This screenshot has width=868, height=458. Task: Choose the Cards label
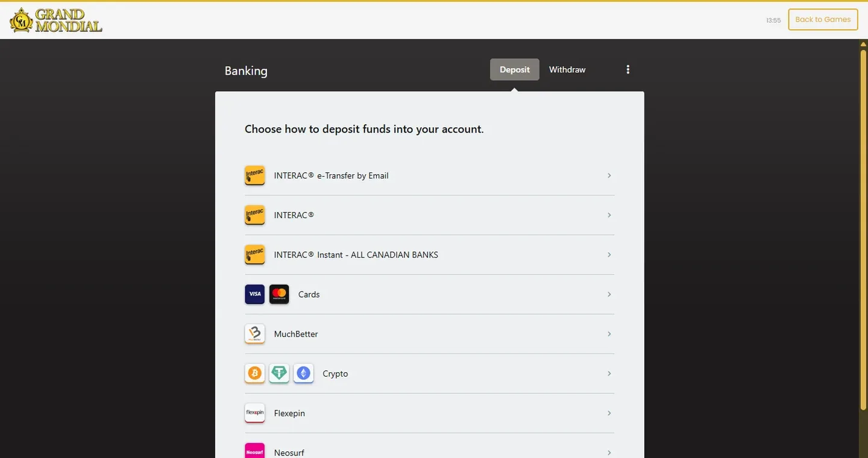pos(309,294)
